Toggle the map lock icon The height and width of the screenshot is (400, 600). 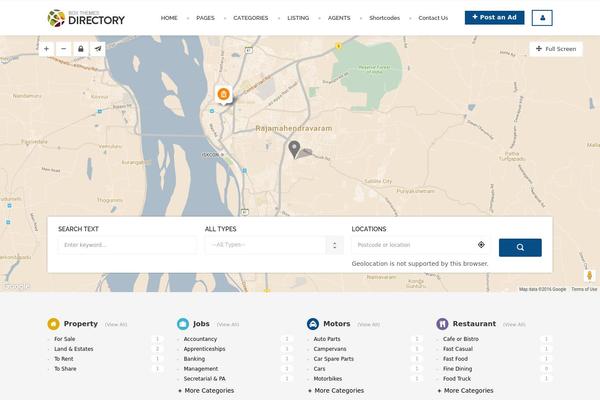point(81,49)
